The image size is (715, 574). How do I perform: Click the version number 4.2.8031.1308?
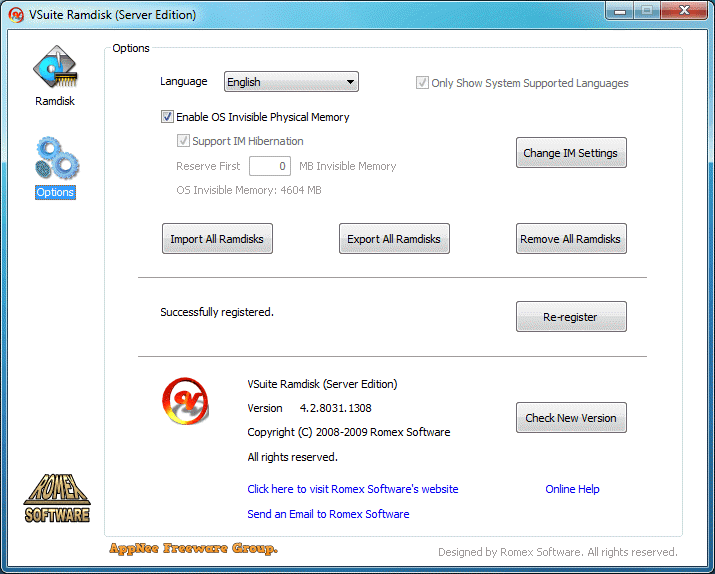point(335,408)
